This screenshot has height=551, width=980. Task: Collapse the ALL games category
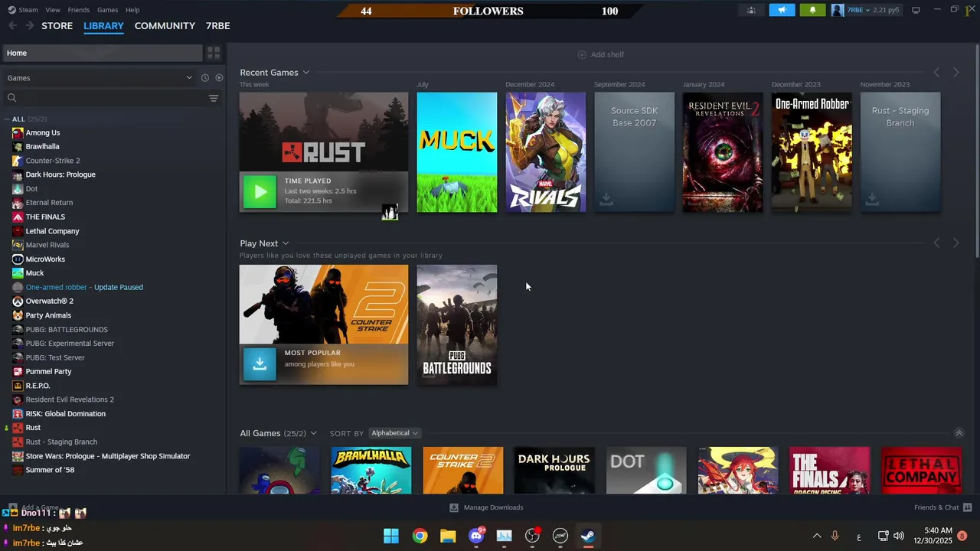click(7, 119)
